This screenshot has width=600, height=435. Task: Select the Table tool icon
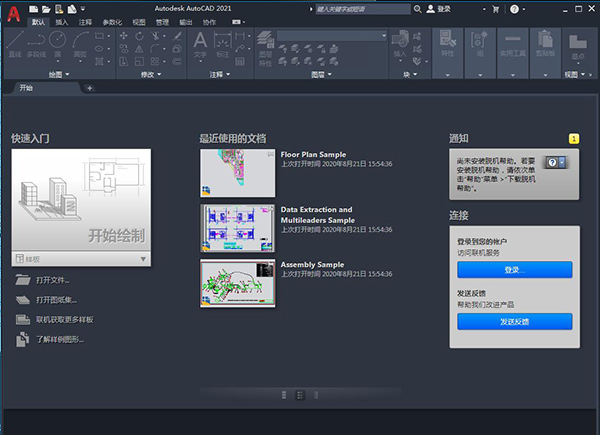tap(240, 61)
